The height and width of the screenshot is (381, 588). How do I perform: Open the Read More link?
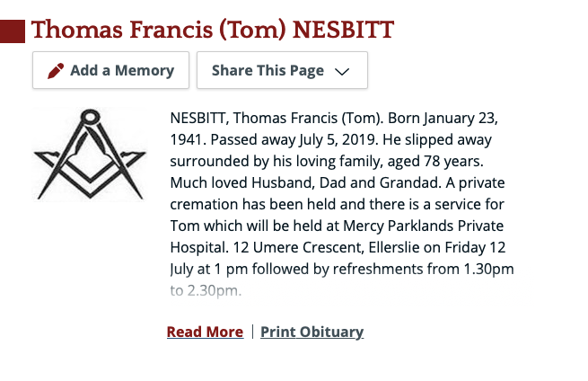coord(205,332)
